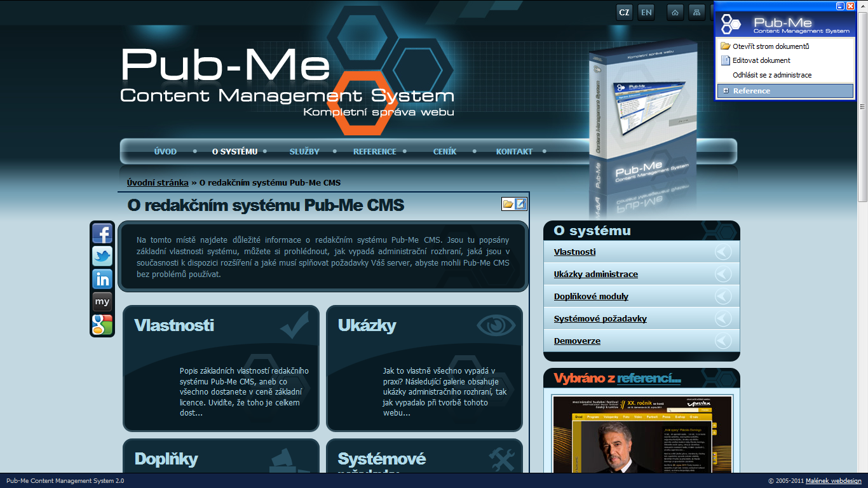Open Demoverze sidebar link
Viewport: 868px width, 488px height.
(577, 341)
